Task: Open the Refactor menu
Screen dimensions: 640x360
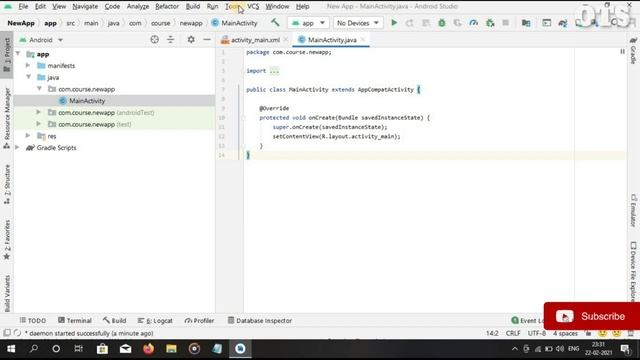Action: [x=167, y=7]
